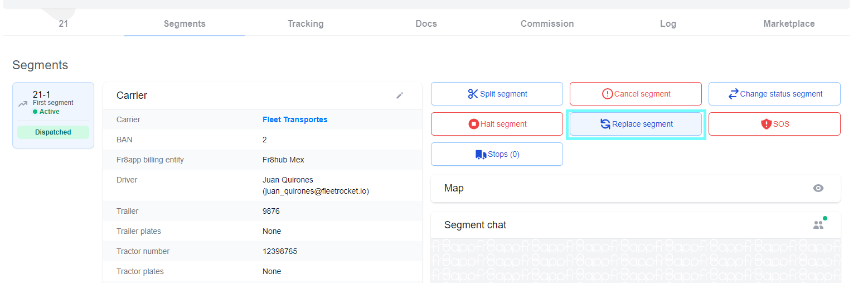The image size is (868, 283).
Task: Select driver name Juan Quirones
Action: pyautogui.click(x=288, y=180)
